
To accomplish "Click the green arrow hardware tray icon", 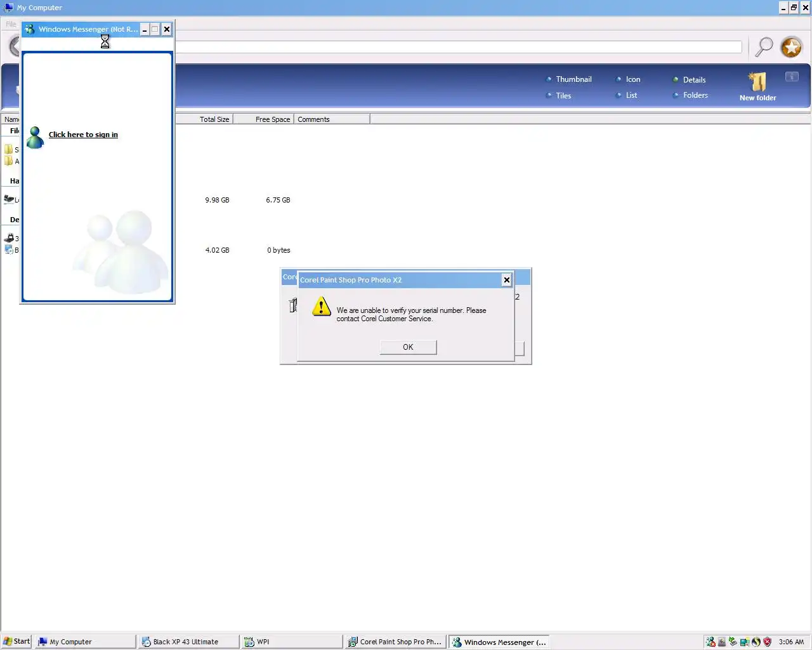I will pos(733,642).
